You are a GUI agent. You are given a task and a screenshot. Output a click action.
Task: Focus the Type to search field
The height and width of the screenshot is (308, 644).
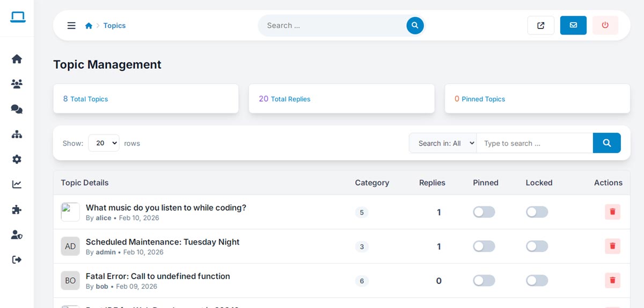click(x=535, y=143)
